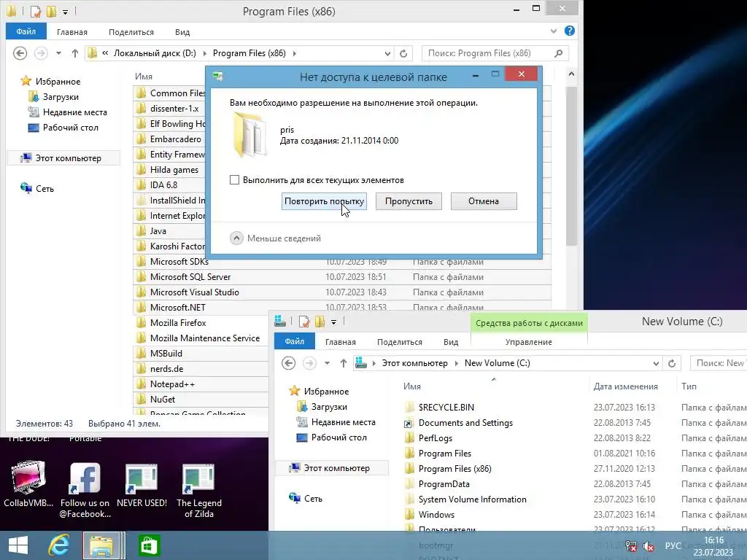Open help in Program Files window
The image size is (747, 560).
[569, 31]
